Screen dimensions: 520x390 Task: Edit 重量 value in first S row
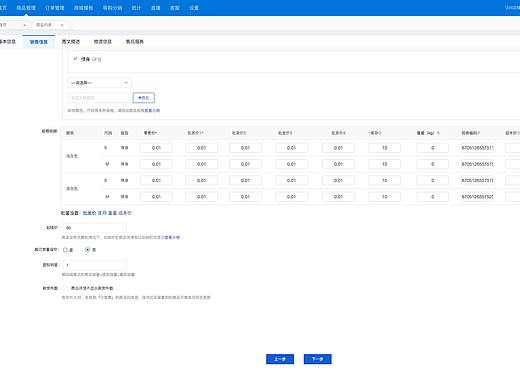pos(432,148)
